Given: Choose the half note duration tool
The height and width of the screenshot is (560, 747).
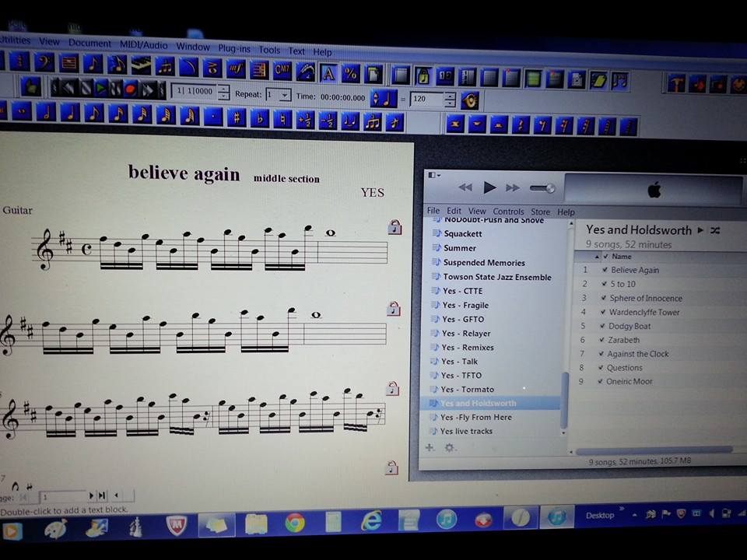Looking at the screenshot, I should [46, 113].
